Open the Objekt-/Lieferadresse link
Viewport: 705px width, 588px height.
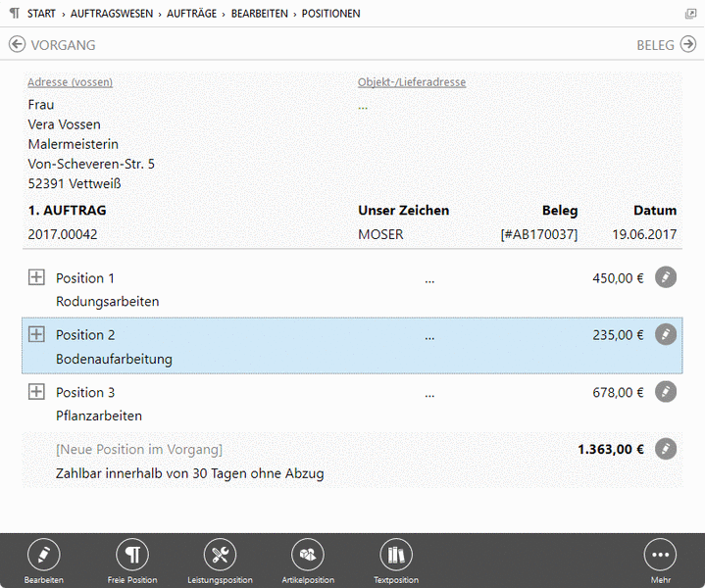[x=412, y=82]
